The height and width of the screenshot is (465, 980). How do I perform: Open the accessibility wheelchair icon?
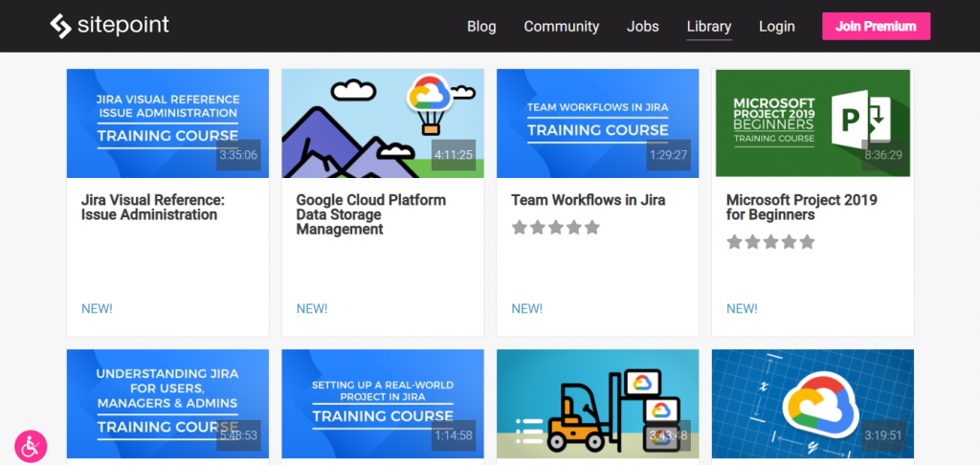(31, 445)
